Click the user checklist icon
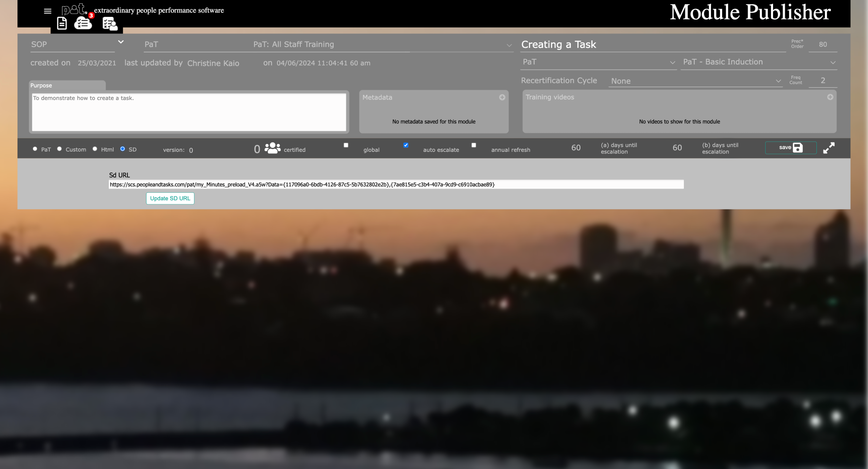 pyautogui.click(x=110, y=24)
